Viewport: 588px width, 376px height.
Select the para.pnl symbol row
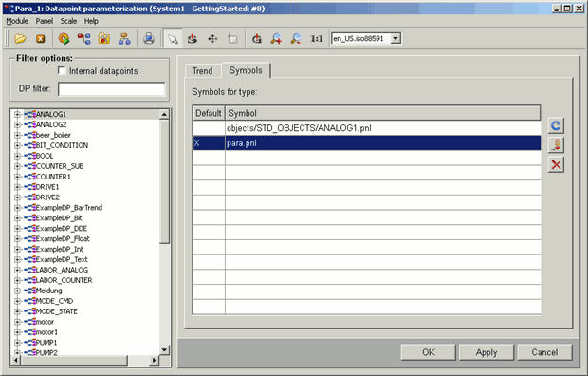click(x=367, y=143)
